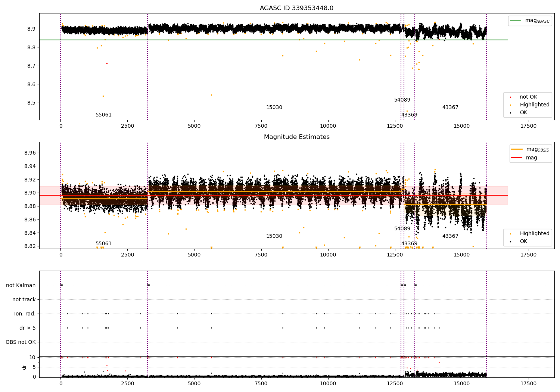The height and width of the screenshot is (392, 560).
Task: Click the 'not track' y-axis label
Action: click(x=24, y=300)
